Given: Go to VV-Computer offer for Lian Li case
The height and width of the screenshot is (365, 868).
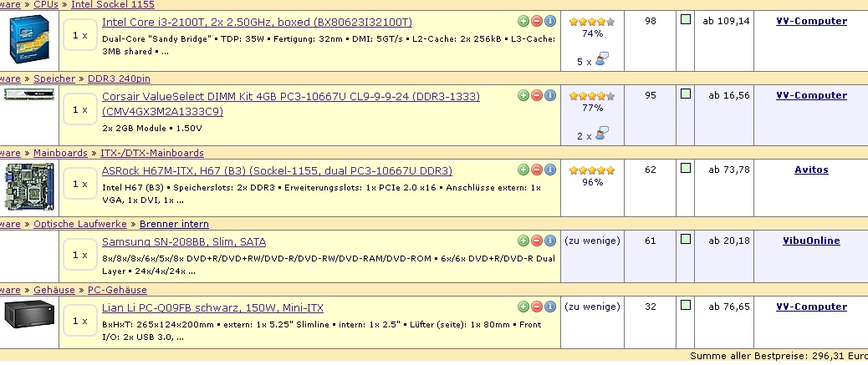Looking at the screenshot, I should [811, 307].
